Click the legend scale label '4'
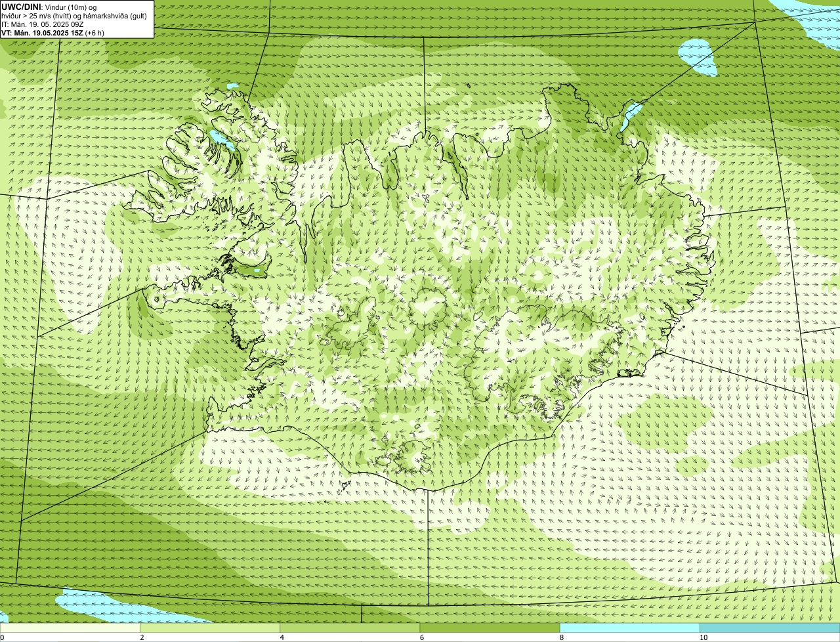Screen dimensions: 840x642 click(282, 637)
